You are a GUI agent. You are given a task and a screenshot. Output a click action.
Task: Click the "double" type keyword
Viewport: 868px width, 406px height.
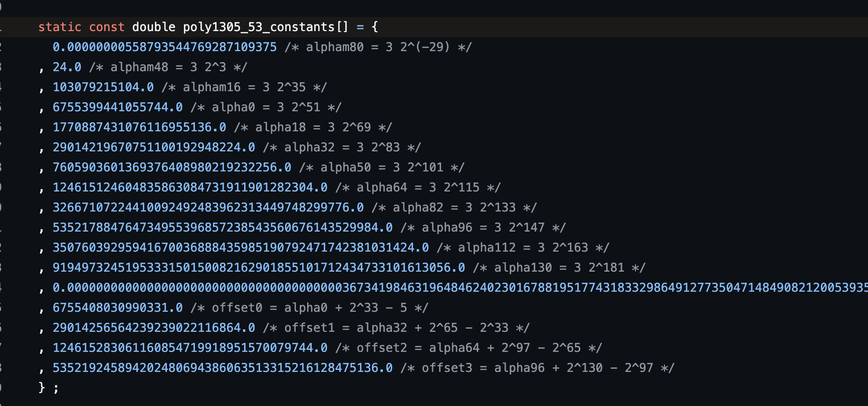click(154, 27)
